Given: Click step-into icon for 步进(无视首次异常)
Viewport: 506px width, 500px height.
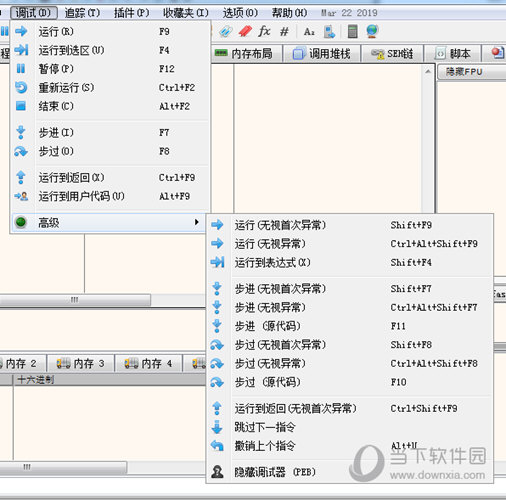Looking at the screenshot, I should pos(217,289).
